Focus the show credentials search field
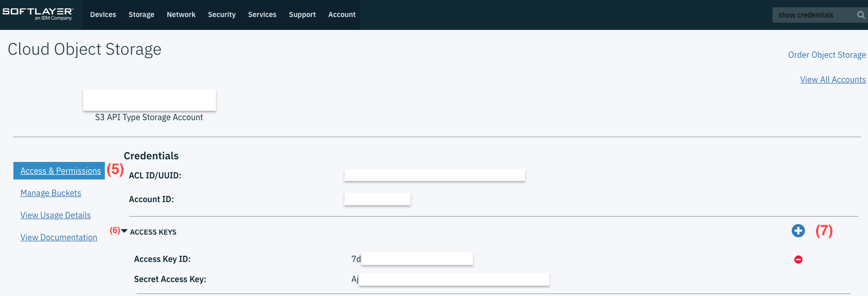The height and width of the screenshot is (296, 868). point(813,15)
